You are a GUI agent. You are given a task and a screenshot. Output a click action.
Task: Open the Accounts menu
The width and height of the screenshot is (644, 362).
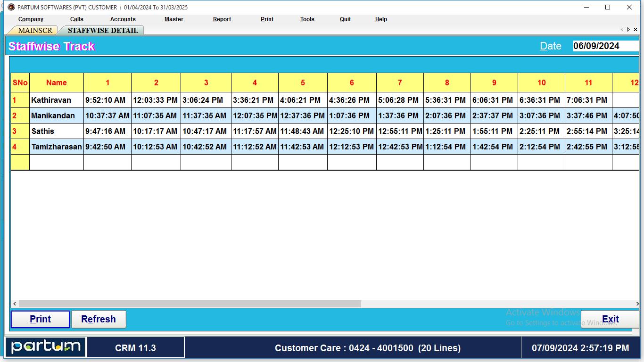[x=123, y=19]
